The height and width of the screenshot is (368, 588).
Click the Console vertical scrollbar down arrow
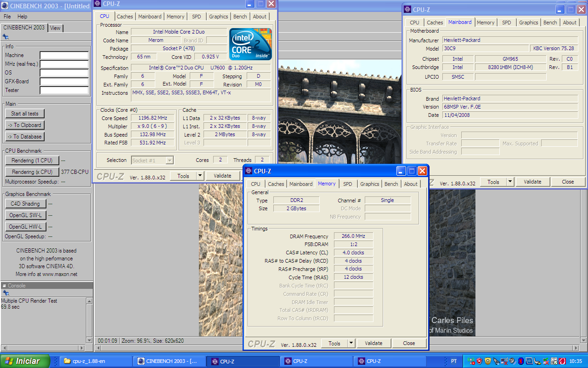pos(90,340)
